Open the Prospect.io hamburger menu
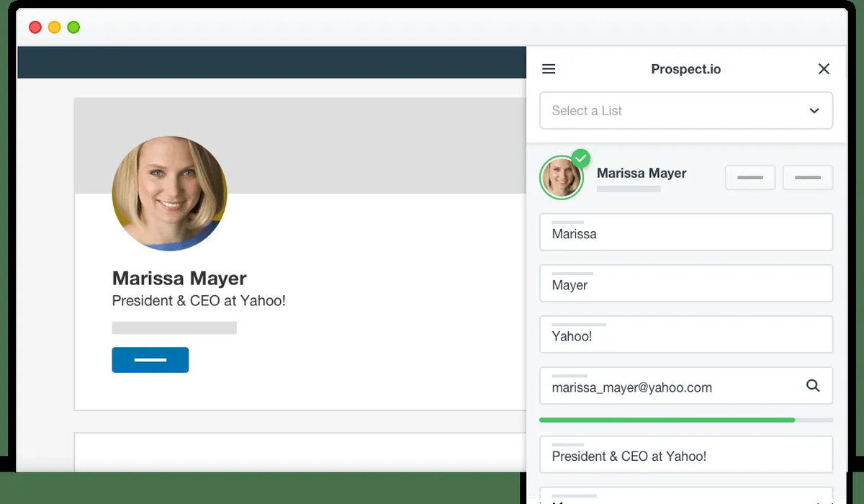Screen dimensions: 864x504 pyautogui.click(x=549, y=69)
